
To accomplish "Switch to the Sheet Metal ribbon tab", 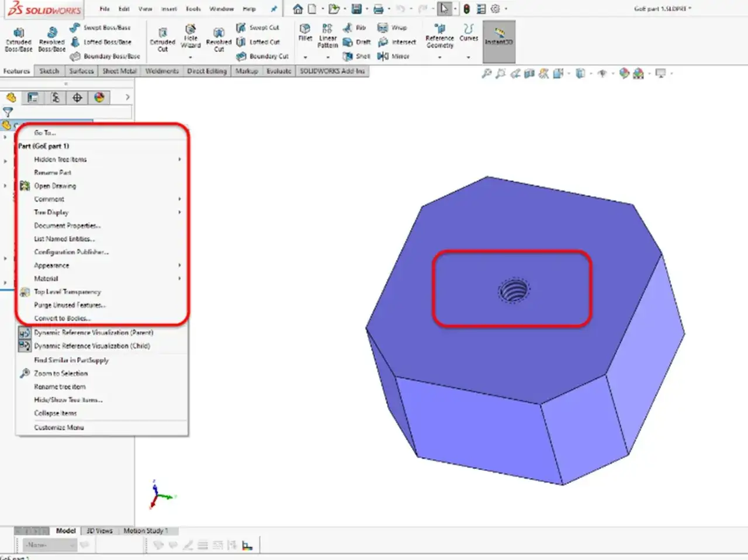I will (119, 71).
